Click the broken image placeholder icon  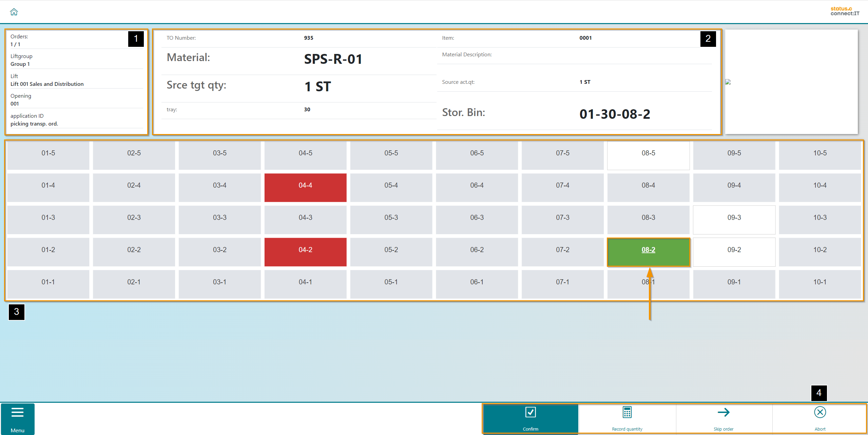728,82
